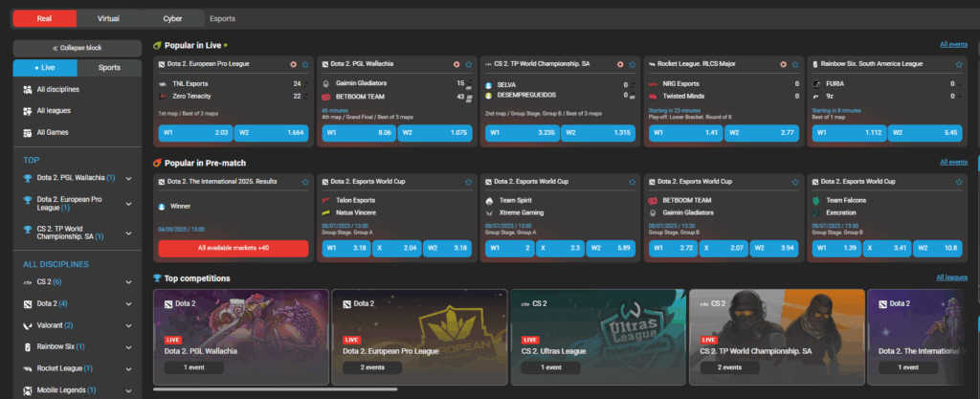This screenshot has height=399, width=980.
Task: Open Dota 2 PGL Wallachia competition thumbnail
Action: pyautogui.click(x=241, y=337)
